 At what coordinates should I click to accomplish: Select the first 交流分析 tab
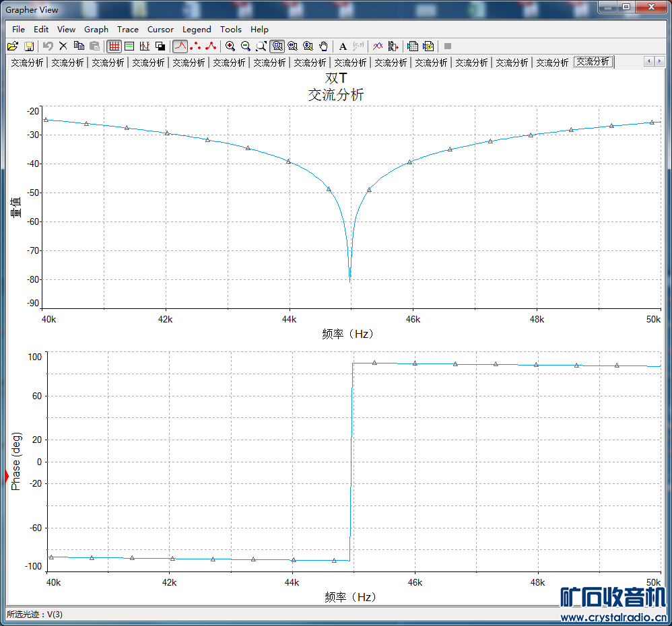pos(27,63)
